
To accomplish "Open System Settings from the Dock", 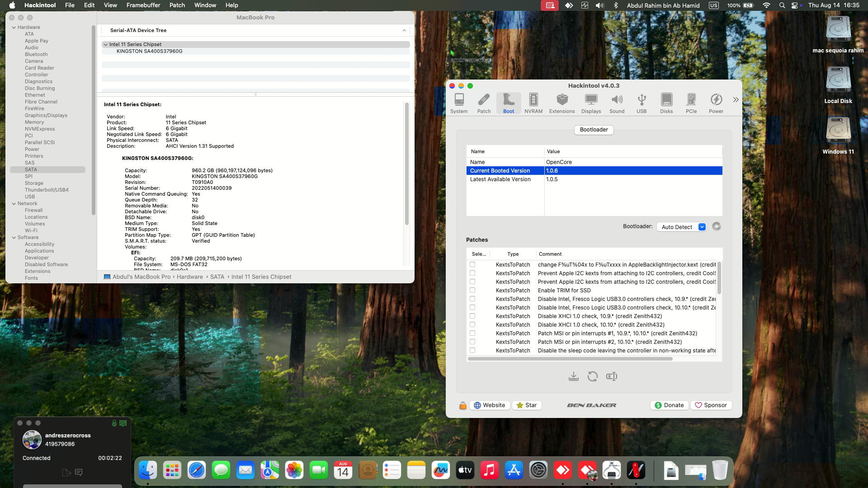I will 538,470.
